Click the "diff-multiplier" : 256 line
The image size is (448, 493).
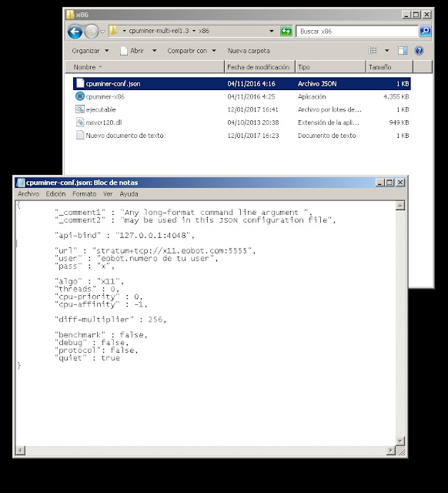coord(111,320)
